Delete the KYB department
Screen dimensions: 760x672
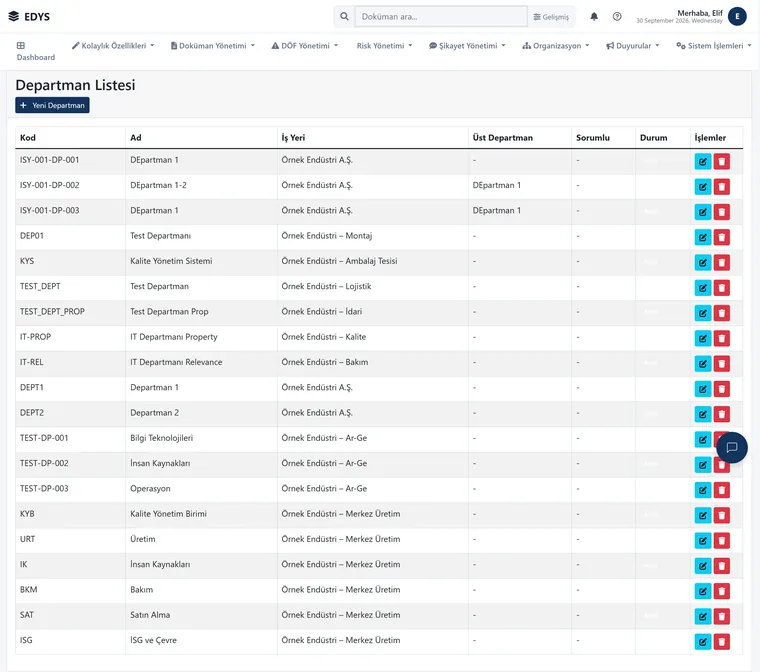point(721,515)
